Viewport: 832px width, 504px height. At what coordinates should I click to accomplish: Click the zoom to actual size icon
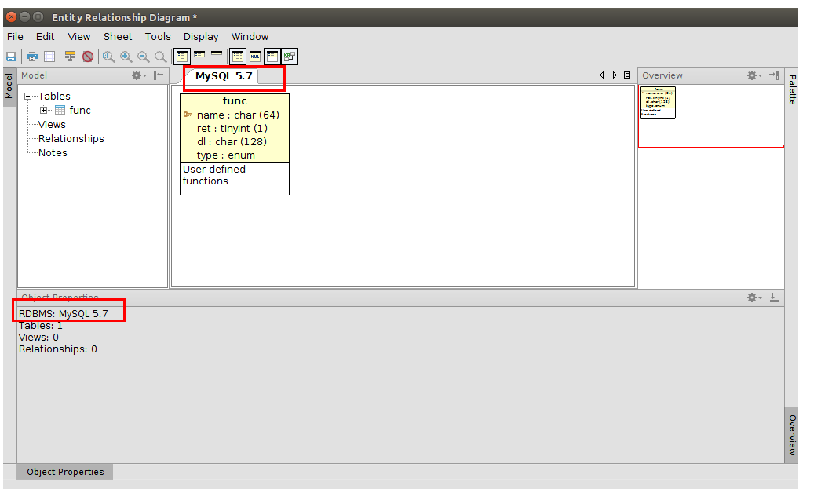point(109,57)
